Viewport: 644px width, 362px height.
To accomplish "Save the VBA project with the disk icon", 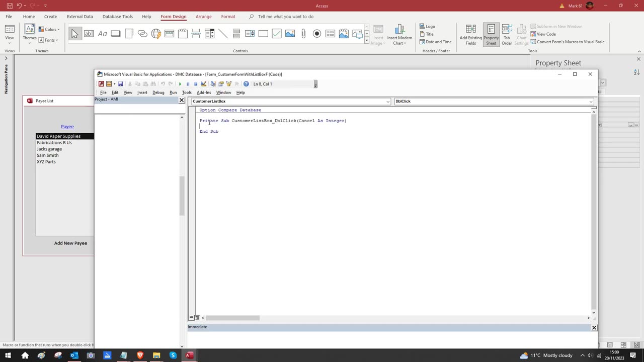I will pyautogui.click(x=120, y=84).
